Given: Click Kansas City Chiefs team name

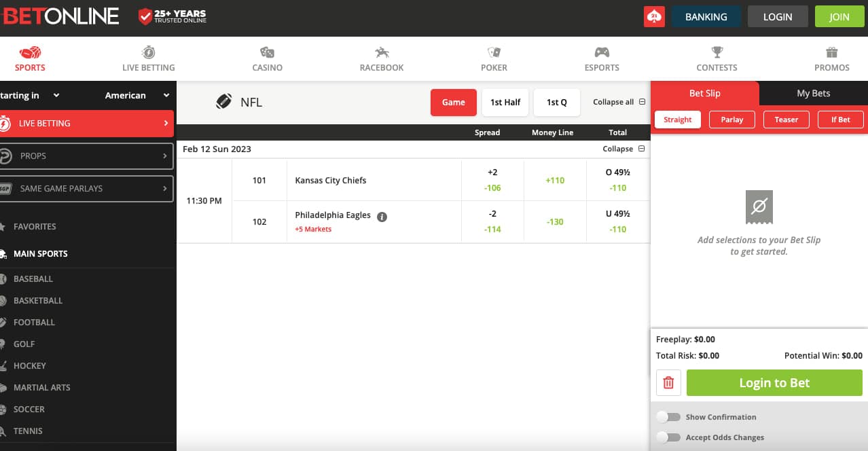Looking at the screenshot, I should (331, 181).
